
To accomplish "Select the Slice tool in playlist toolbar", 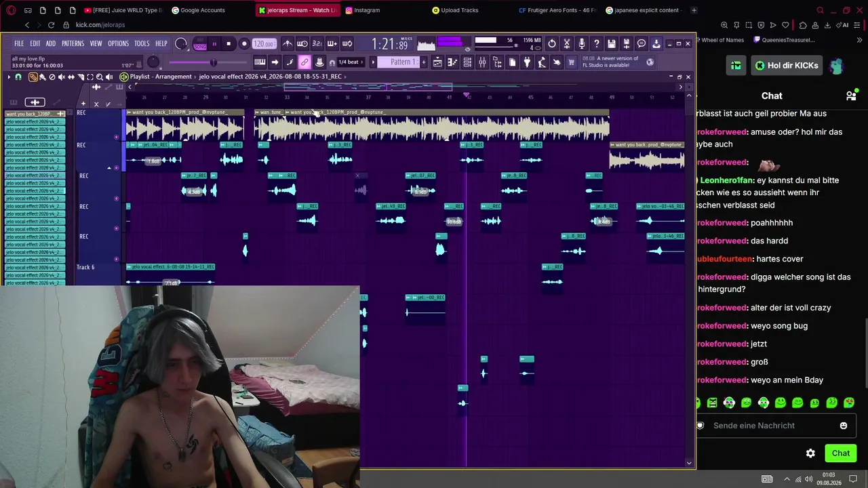I will click(x=81, y=77).
